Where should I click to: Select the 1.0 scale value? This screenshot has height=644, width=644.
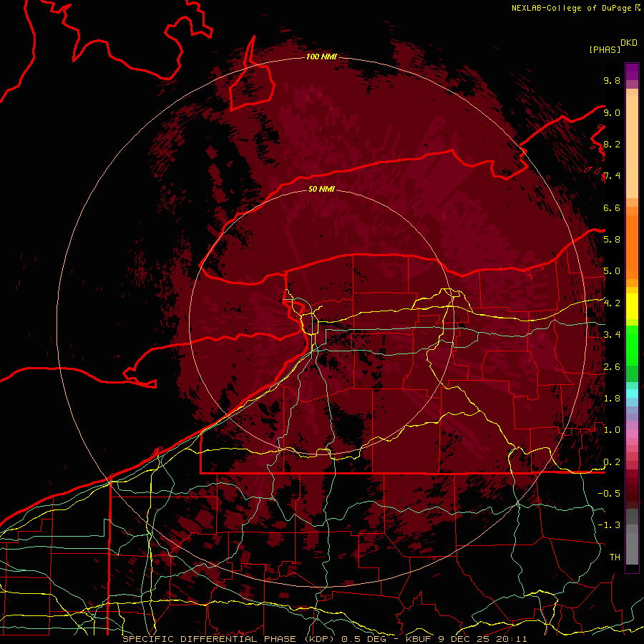coord(612,429)
